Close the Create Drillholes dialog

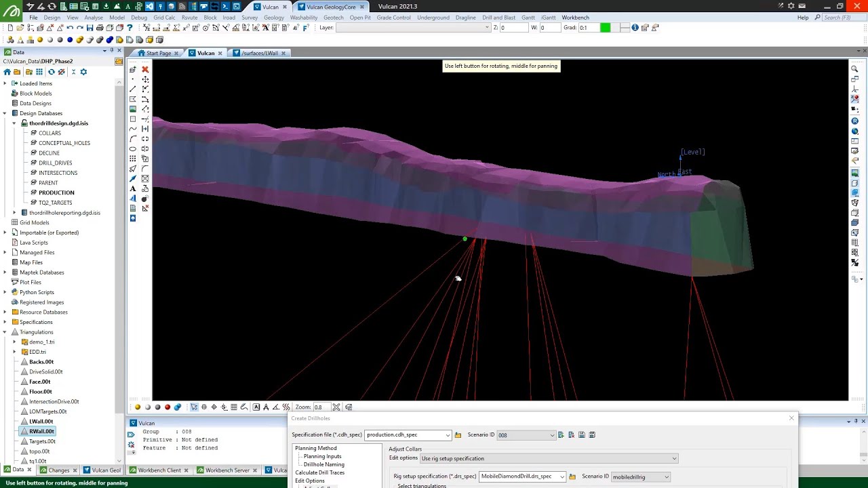[x=791, y=418]
